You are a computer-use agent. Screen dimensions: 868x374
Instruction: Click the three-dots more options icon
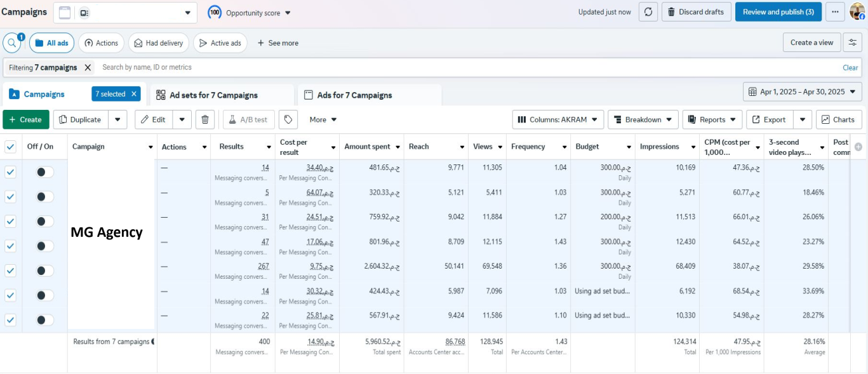[x=835, y=12]
